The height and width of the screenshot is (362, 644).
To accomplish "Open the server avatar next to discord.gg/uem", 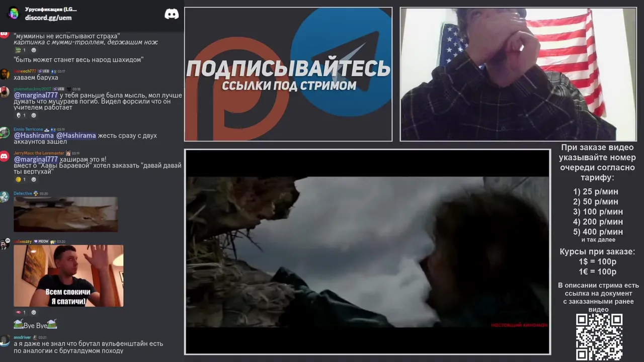I will pos(14,14).
